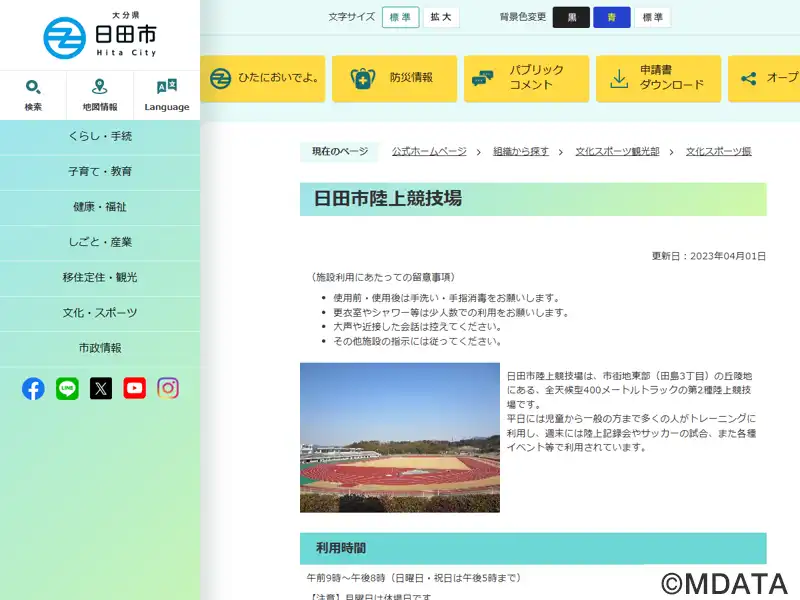Switch background color to black (黒)

pos(571,17)
